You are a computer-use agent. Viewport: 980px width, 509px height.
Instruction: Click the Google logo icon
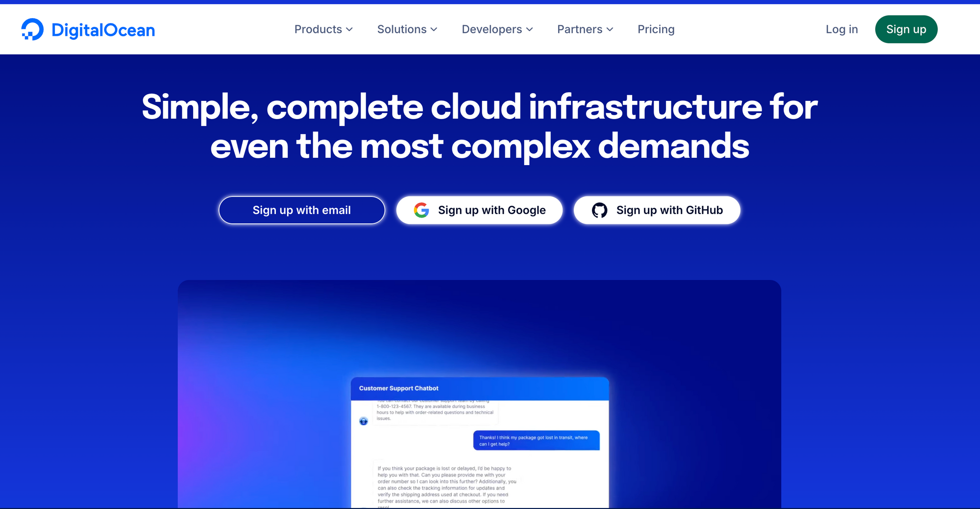click(x=421, y=210)
